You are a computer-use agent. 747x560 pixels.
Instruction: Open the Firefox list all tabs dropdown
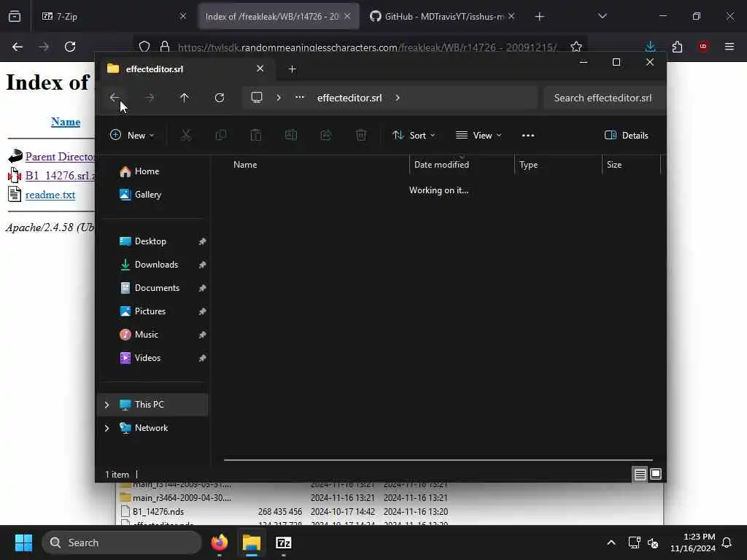pos(602,16)
